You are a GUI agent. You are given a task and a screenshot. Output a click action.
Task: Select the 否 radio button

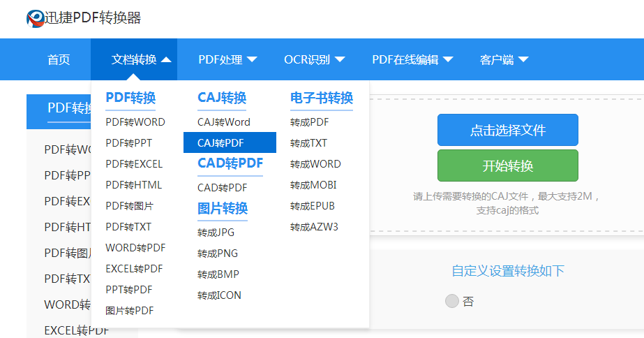click(x=452, y=301)
